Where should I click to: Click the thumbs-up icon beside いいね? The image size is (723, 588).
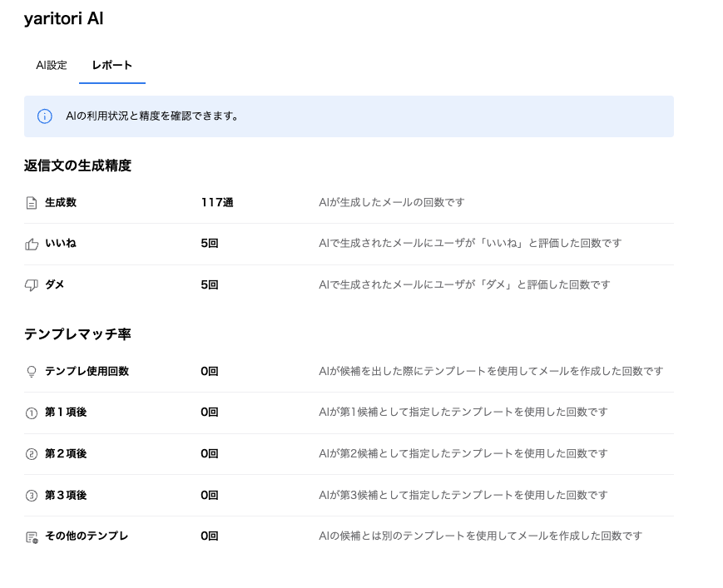tap(32, 244)
